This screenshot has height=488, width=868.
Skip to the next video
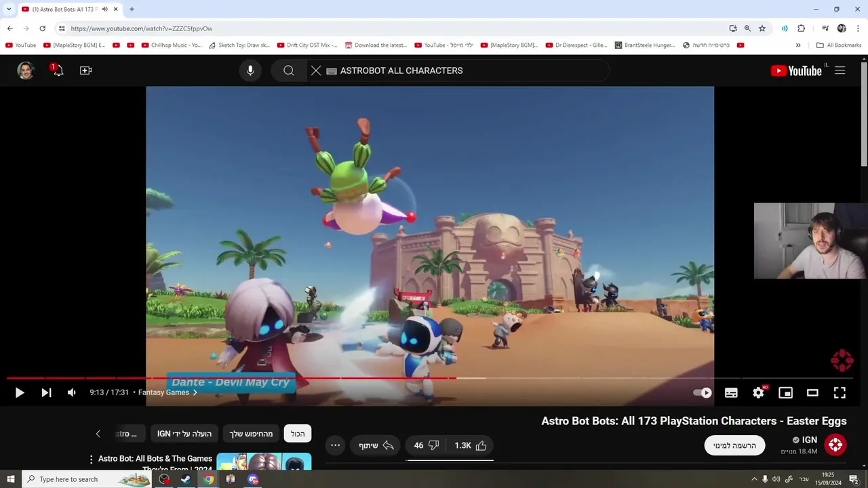coord(46,392)
